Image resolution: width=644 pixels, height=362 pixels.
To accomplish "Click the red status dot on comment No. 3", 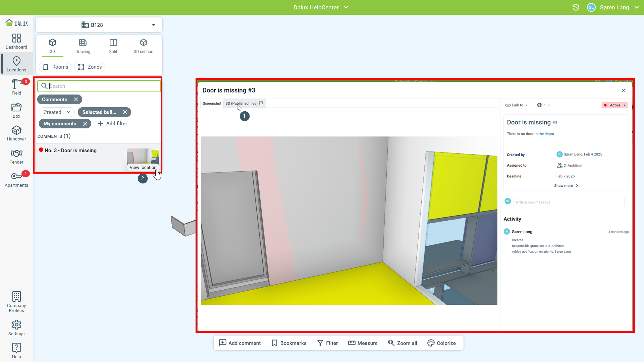I will [41, 150].
